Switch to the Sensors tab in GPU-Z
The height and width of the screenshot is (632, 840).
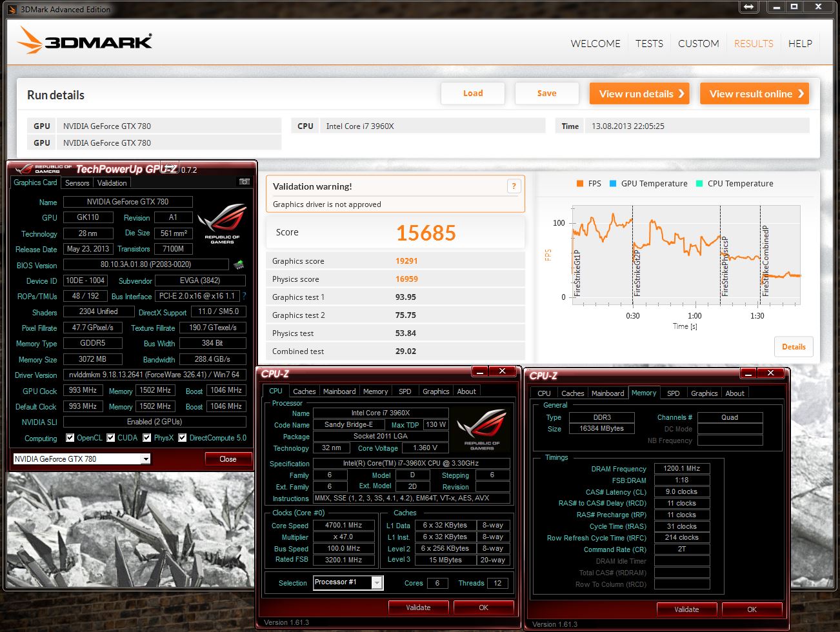click(77, 183)
